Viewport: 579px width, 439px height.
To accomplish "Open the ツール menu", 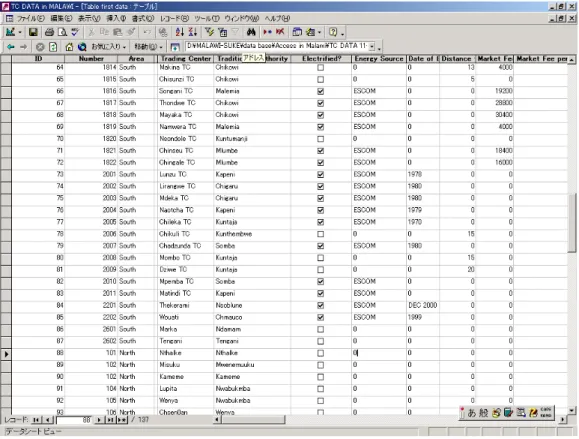I will point(207,18).
